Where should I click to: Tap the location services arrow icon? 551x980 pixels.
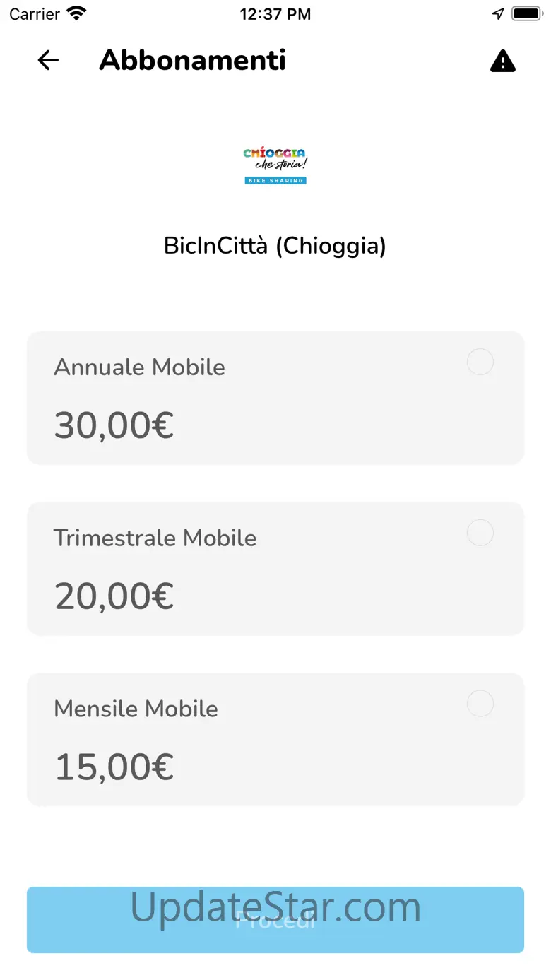click(499, 13)
